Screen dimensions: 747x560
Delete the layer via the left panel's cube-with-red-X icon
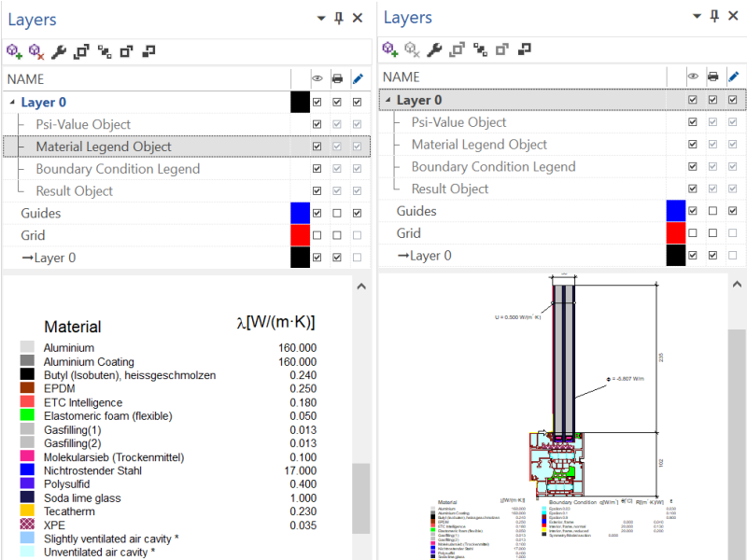(x=36, y=51)
